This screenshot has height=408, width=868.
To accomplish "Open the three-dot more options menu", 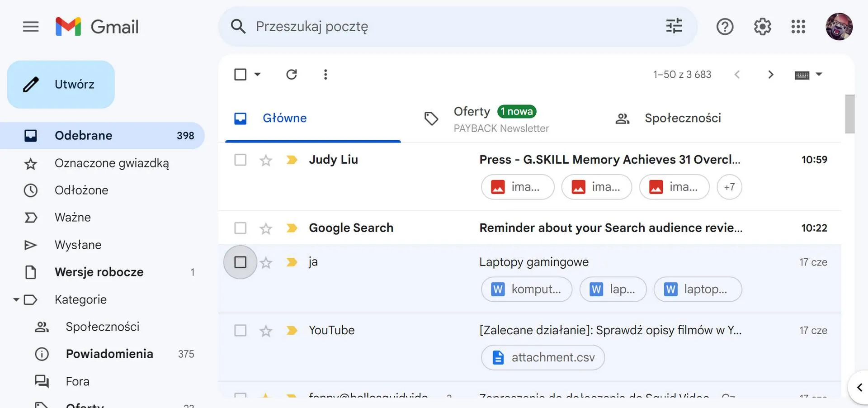I will coord(325,74).
